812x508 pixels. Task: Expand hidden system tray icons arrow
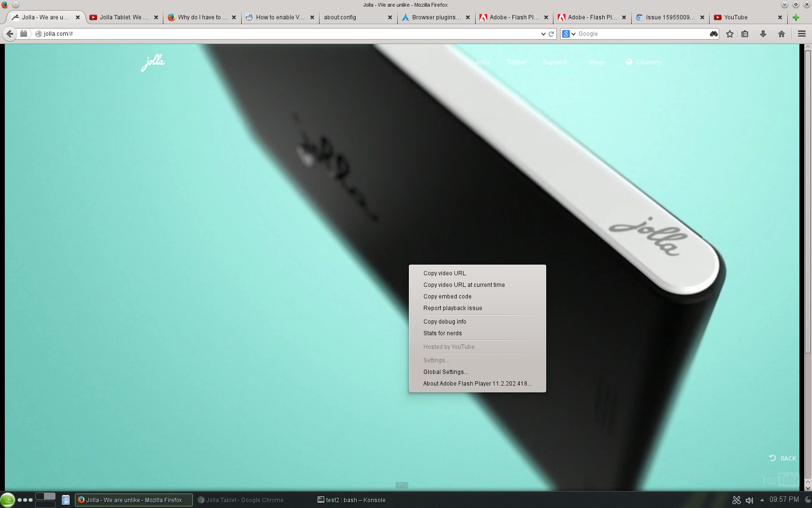pos(762,500)
